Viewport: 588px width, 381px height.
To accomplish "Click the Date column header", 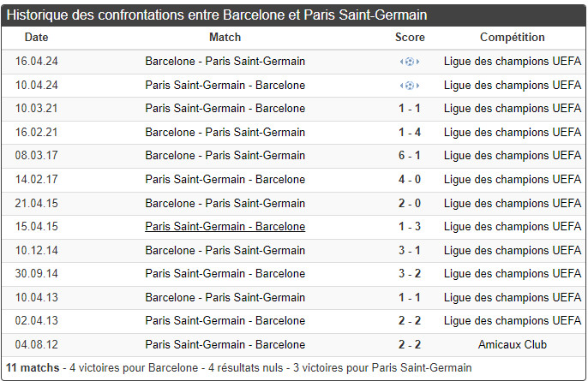I will [x=37, y=38].
